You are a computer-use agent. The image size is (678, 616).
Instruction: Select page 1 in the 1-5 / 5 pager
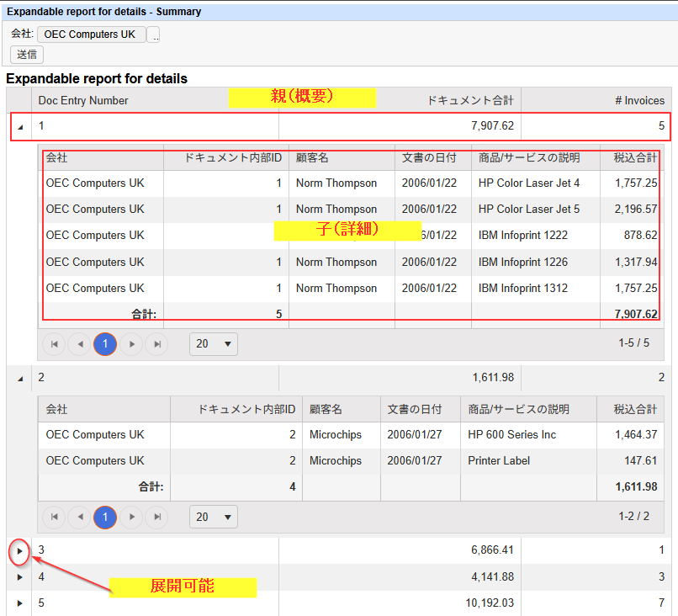105,344
